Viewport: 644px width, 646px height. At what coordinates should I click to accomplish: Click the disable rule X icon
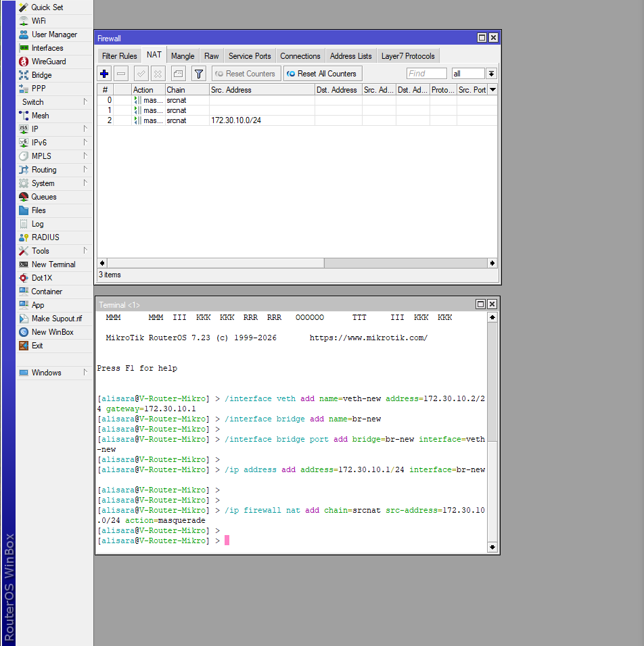click(158, 74)
